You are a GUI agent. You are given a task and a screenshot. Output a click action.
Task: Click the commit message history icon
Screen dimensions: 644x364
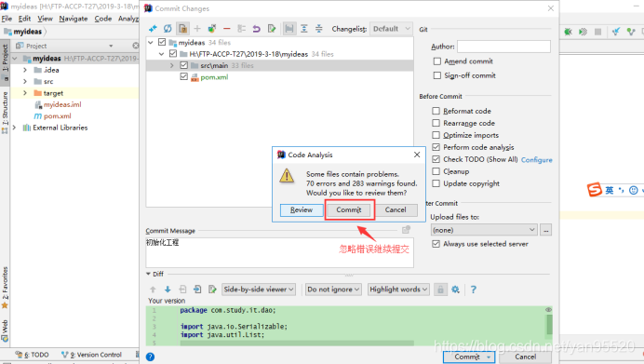click(x=406, y=230)
